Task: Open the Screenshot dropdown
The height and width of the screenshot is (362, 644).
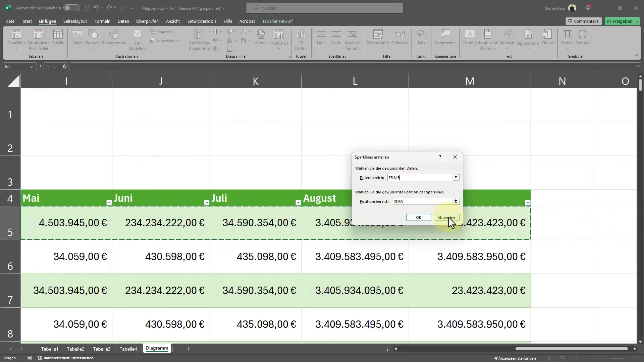Action: click(x=164, y=41)
